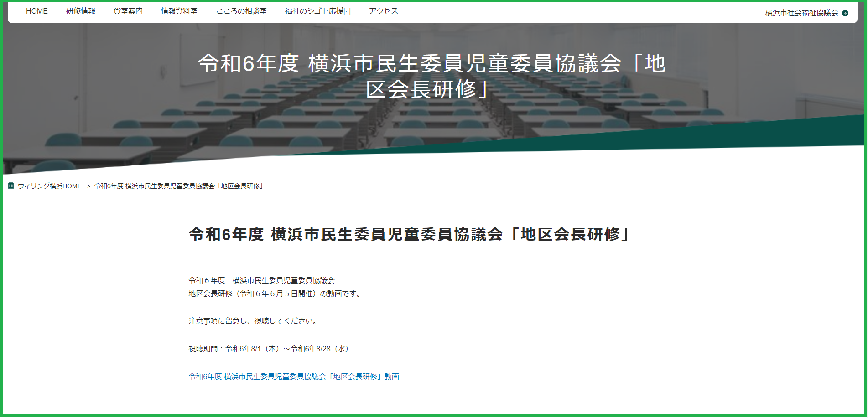The height and width of the screenshot is (418, 868).
Task: Go to ウィリング横浜HOME breadcrumb link
Action: coord(50,186)
